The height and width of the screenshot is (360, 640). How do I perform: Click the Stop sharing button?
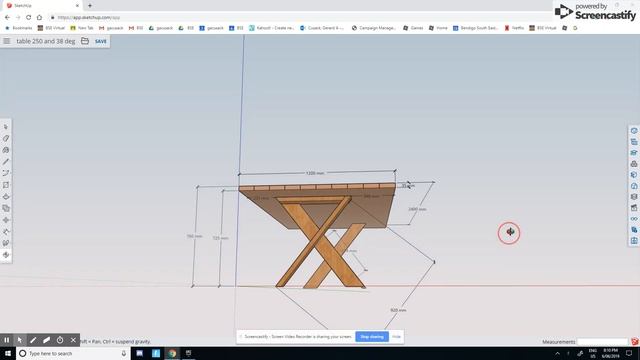pyautogui.click(x=372, y=337)
